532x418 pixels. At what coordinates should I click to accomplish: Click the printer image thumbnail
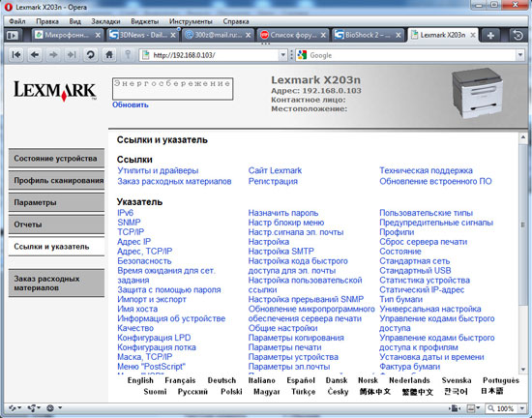478,93
